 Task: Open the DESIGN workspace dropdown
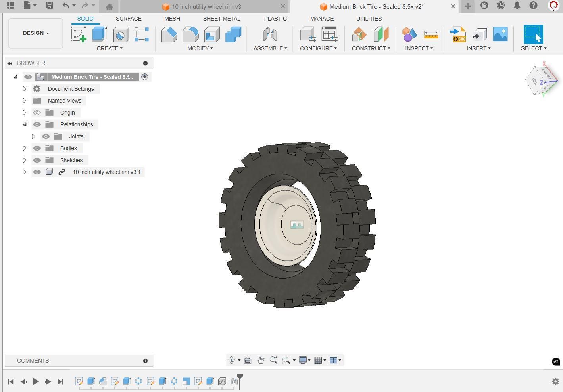pos(36,33)
